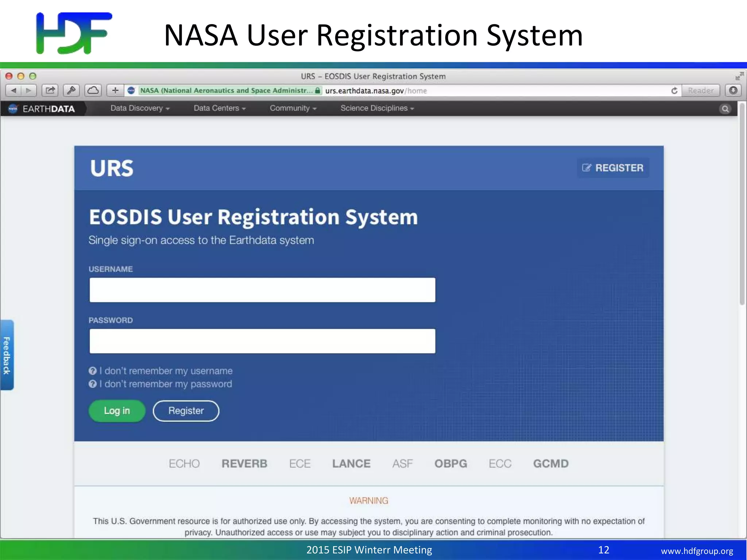Expand the Science Disciplines menu
Screen dimensions: 747x560
pos(377,108)
